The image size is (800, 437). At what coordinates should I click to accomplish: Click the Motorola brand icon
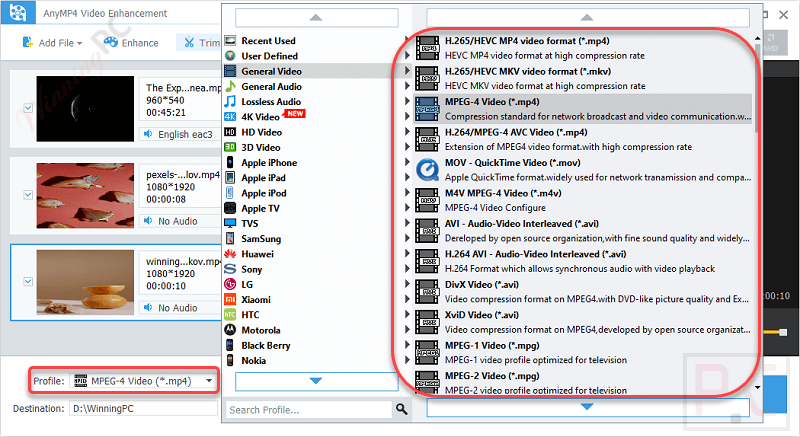click(230, 330)
